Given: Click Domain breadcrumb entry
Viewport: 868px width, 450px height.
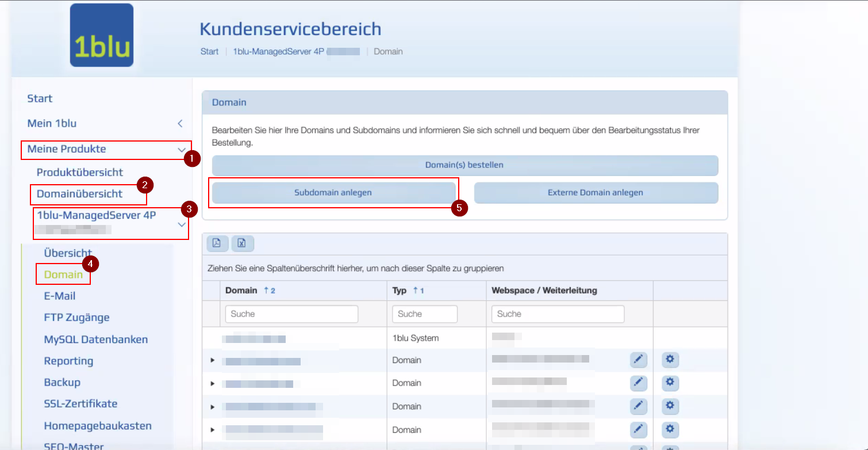Looking at the screenshot, I should 388,52.
